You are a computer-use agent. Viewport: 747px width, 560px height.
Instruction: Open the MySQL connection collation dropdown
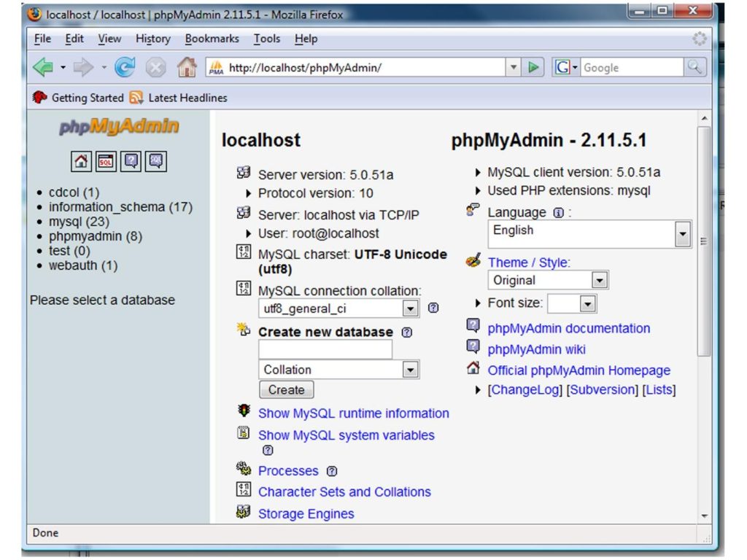point(338,308)
